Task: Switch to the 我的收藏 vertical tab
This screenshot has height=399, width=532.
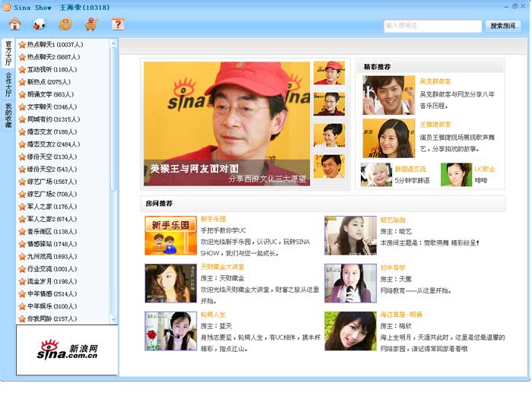Action: coord(8,116)
